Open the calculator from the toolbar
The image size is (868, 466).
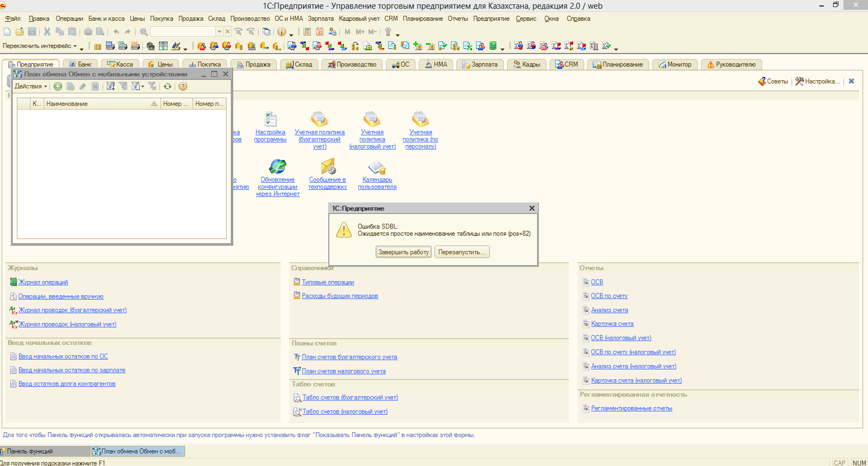[x=307, y=32]
